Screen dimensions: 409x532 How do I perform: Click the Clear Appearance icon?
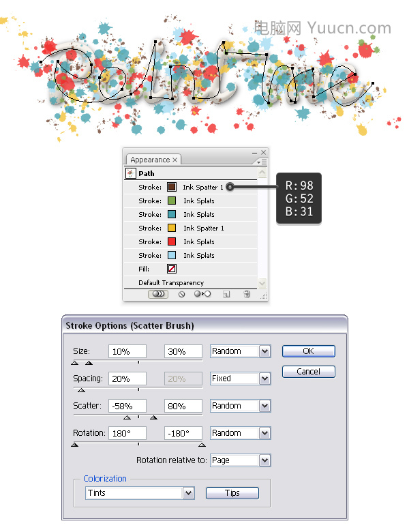point(182,294)
